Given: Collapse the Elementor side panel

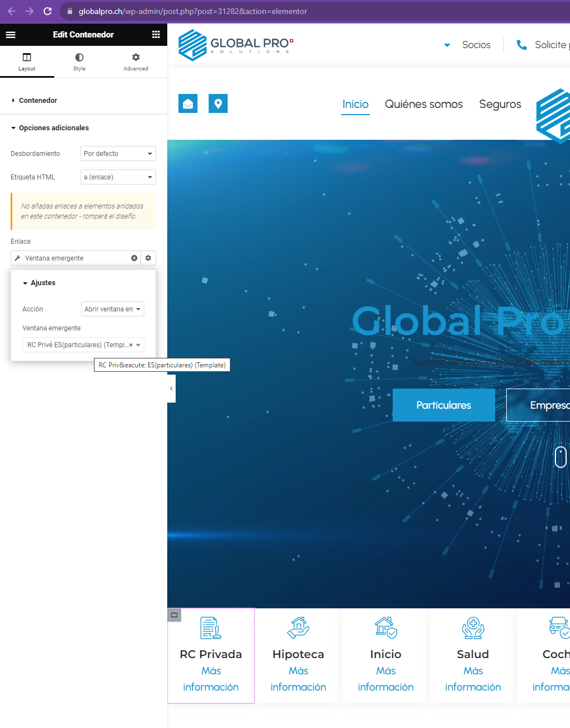Looking at the screenshot, I should [x=171, y=389].
